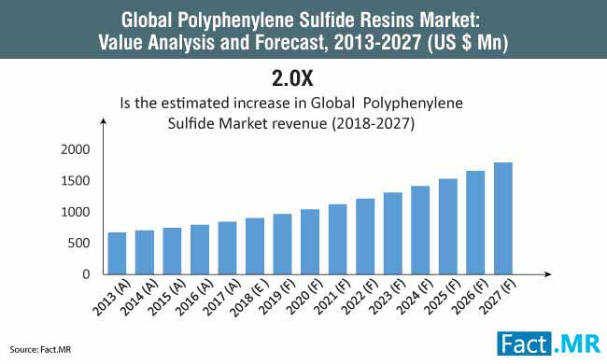Click y-axis label '500'
Viewport: 607px width, 364px height.
pos(78,244)
